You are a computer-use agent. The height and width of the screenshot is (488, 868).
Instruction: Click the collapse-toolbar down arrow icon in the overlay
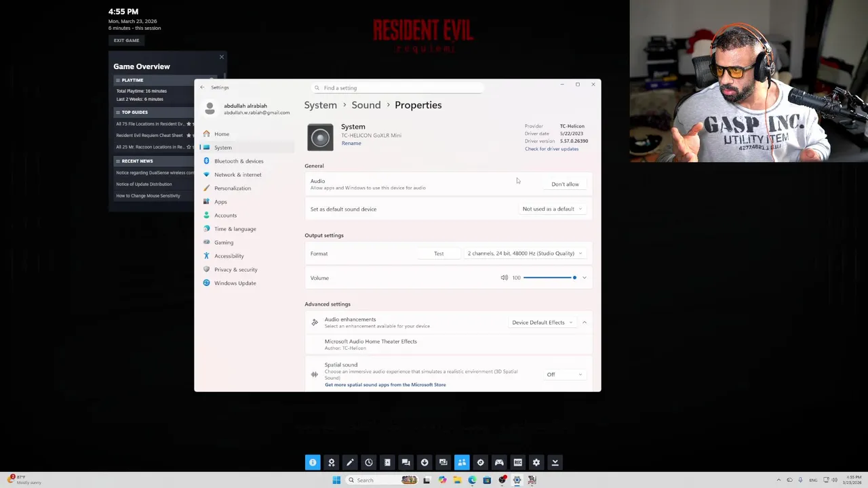click(x=555, y=462)
